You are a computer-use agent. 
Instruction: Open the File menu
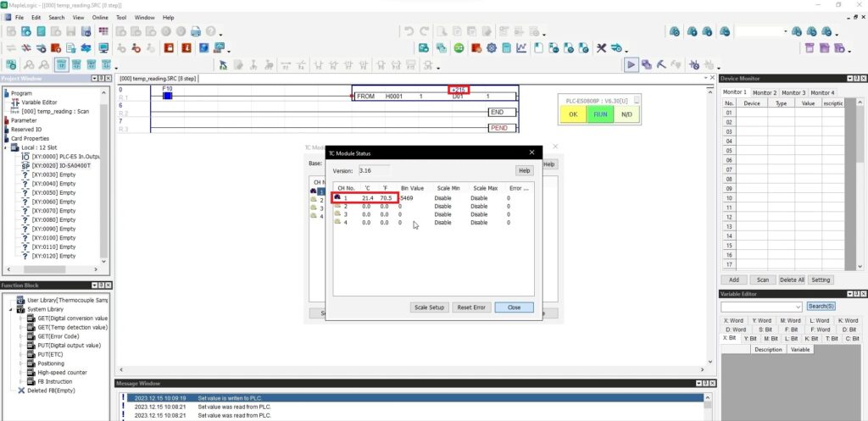(19, 18)
